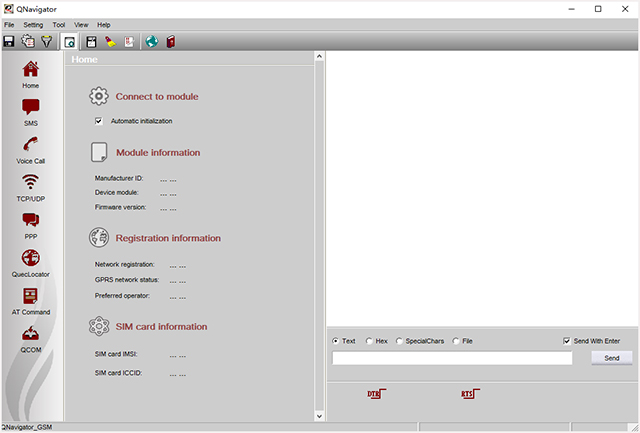Viewport: 640px width, 433px height.
Task: Open the Setting menu
Action: click(x=33, y=25)
